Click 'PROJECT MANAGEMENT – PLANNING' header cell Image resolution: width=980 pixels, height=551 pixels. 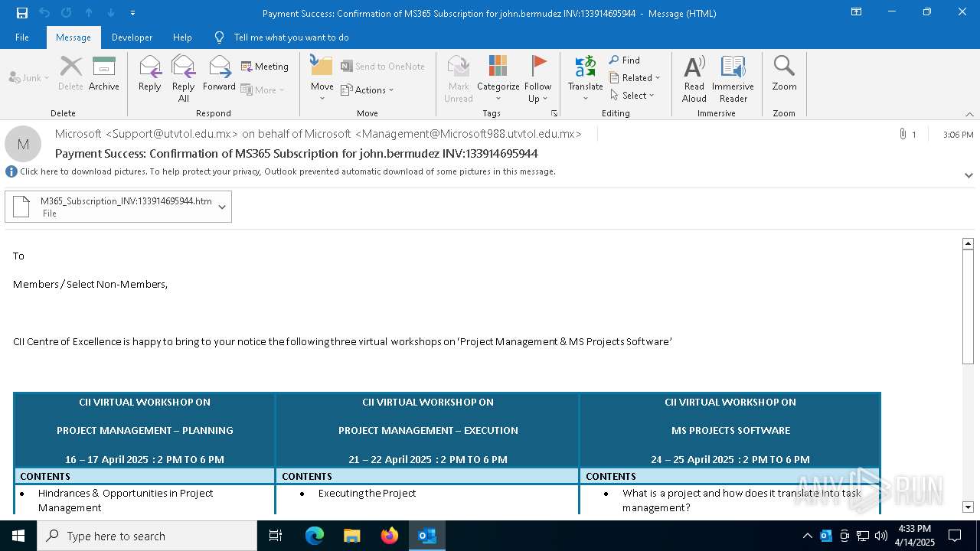[145, 430]
